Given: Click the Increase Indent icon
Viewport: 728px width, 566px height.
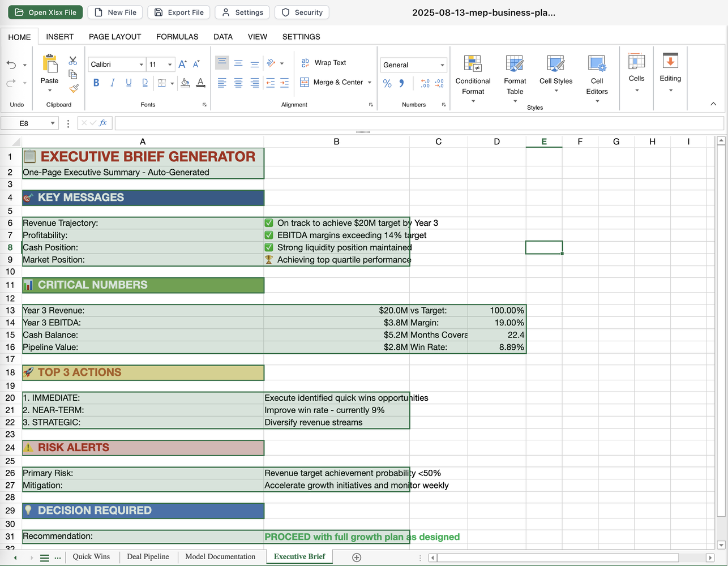Looking at the screenshot, I should 284,83.
